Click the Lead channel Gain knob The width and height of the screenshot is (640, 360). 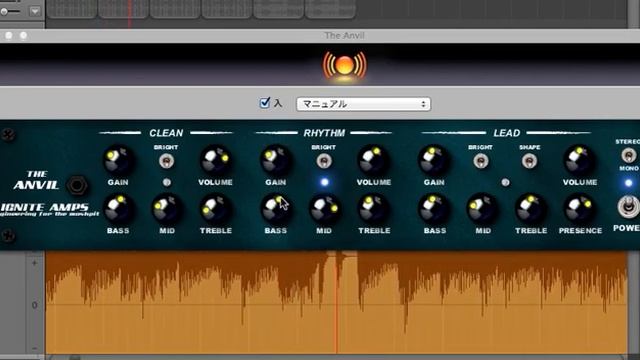click(x=433, y=160)
